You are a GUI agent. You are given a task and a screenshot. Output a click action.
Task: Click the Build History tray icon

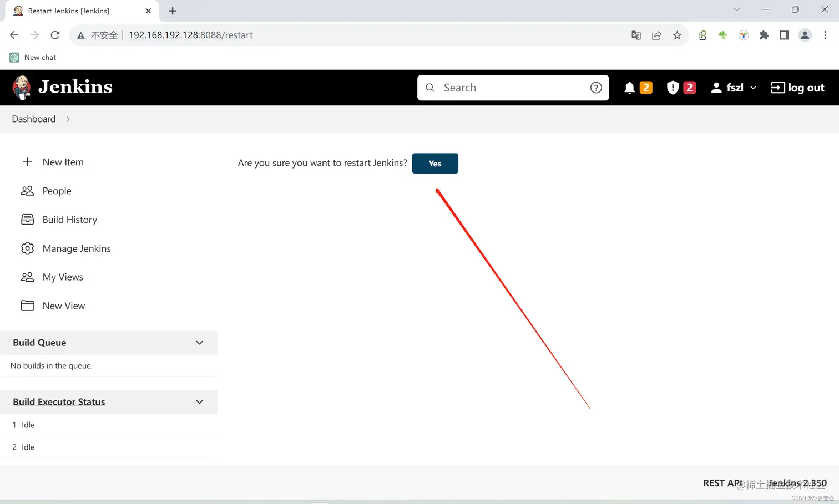click(x=27, y=220)
